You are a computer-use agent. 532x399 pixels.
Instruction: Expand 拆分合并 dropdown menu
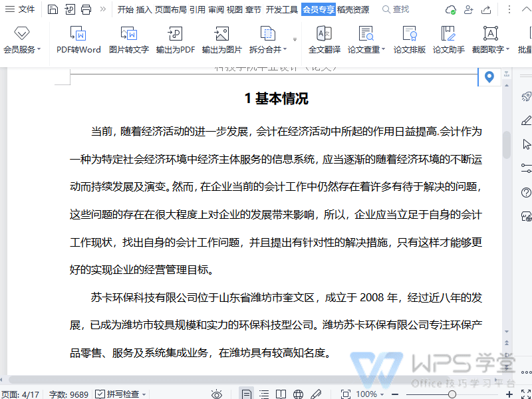pos(268,40)
